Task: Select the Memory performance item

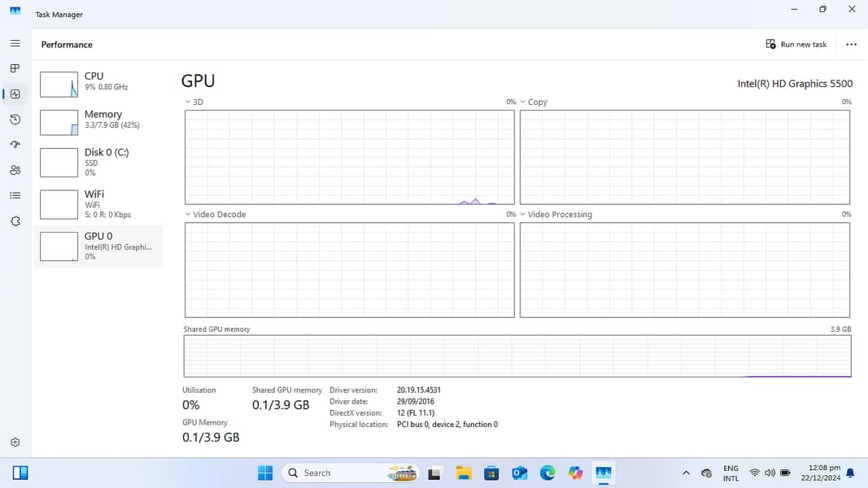Action: pyautogui.click(x=98, y=120)
